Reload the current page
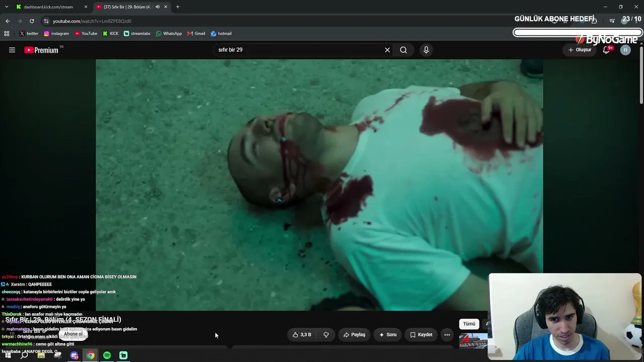This screenshot has height=362, width=644. [x=32, y=21]
